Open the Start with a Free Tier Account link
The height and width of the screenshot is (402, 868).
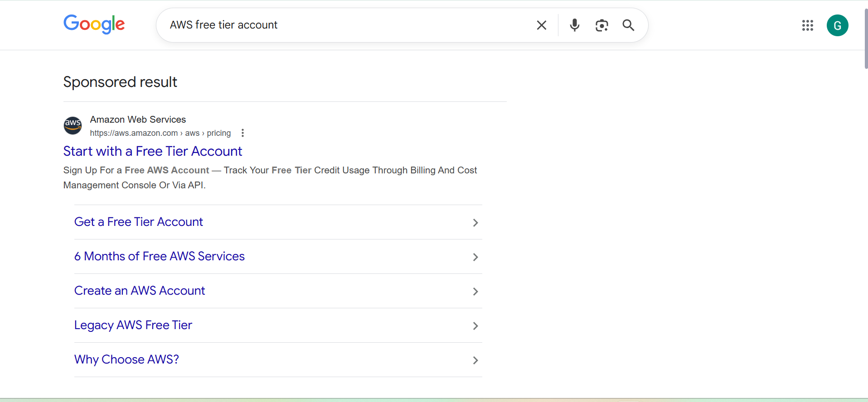(x=153, y=151)
